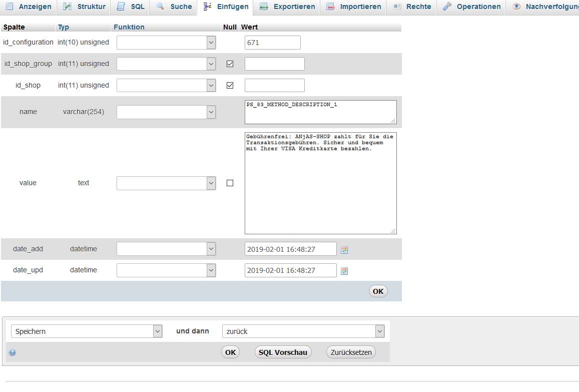Click OK next to SQL Vorschau

pos(230,352)
